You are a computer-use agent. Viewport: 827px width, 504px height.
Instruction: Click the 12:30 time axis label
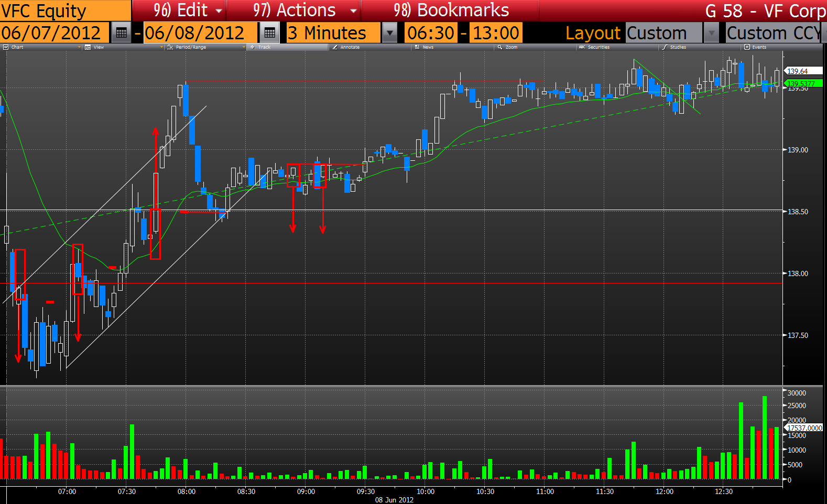pos(724,491)
